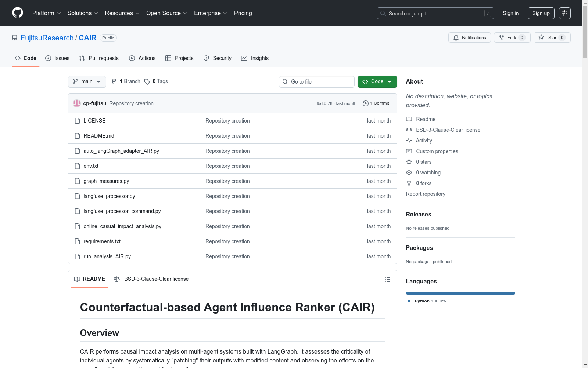The width and height of the screenshot is (588, 368).
Task: Click the Releases heading
Action: tap(419, 214)
